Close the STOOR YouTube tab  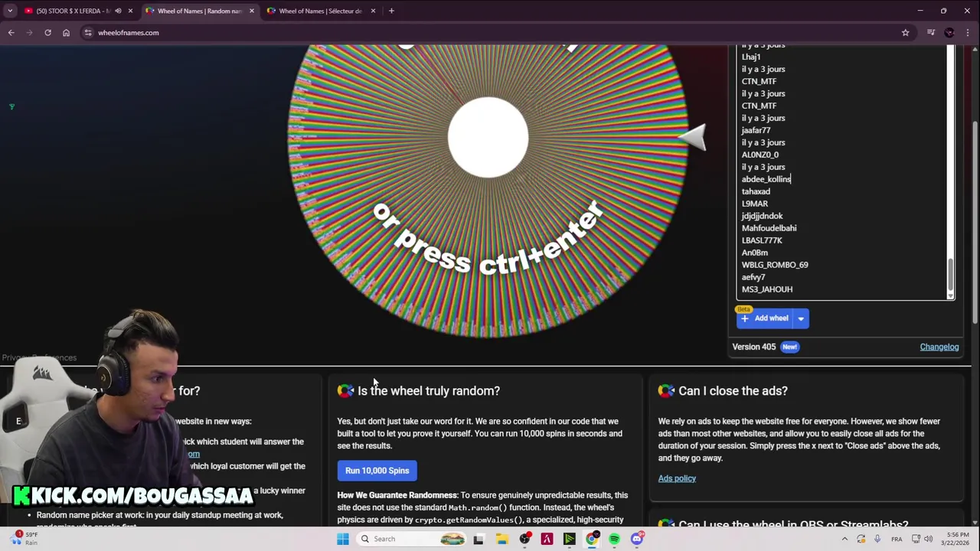coord(130,11)
